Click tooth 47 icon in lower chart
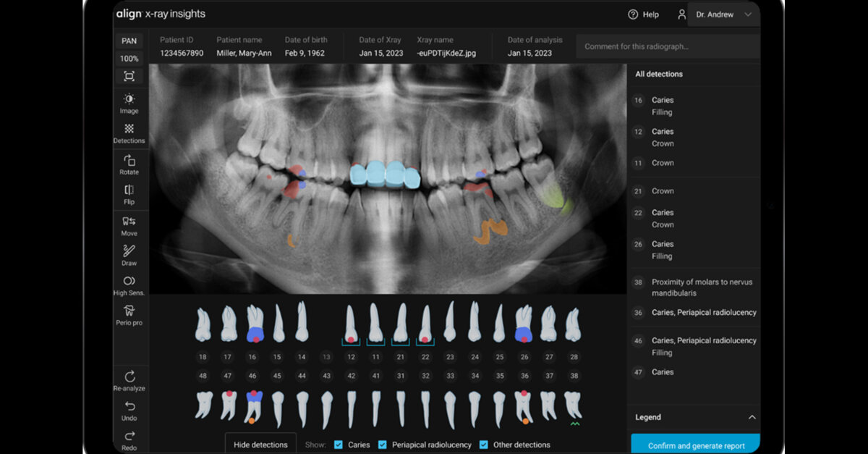This screenshot has width=868, height=454. pyautogui.click(x=229, y=405)
